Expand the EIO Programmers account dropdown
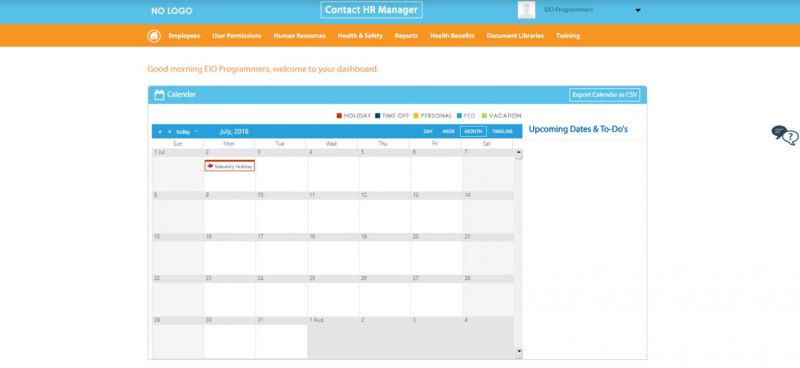The image size is (800, 368). (x=638, y=10)
